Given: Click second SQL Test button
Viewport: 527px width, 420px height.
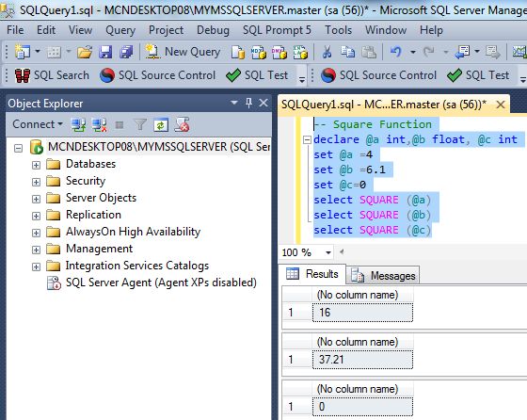Looking at the screenshot, I should pyautogui.click(x=478, y=75).
